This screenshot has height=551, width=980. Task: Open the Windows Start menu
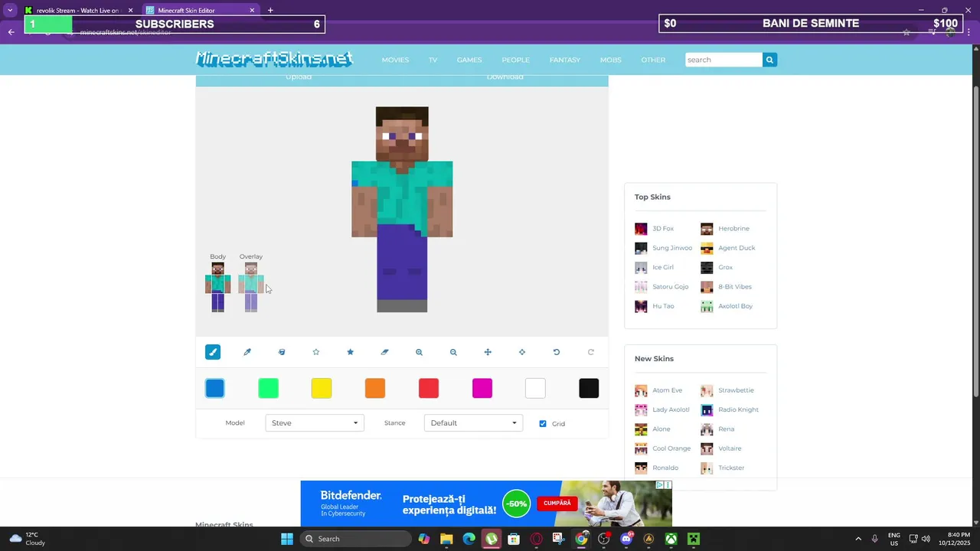(x=287, y=539)
